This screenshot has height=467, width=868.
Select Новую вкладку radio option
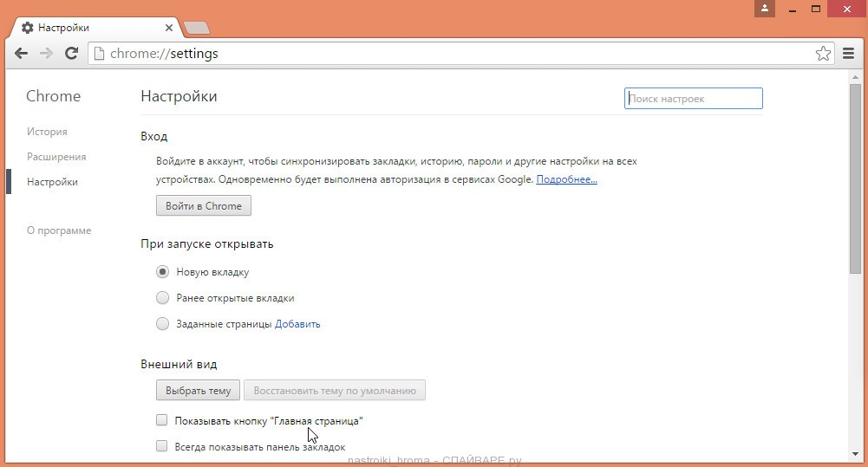point(162,272)
